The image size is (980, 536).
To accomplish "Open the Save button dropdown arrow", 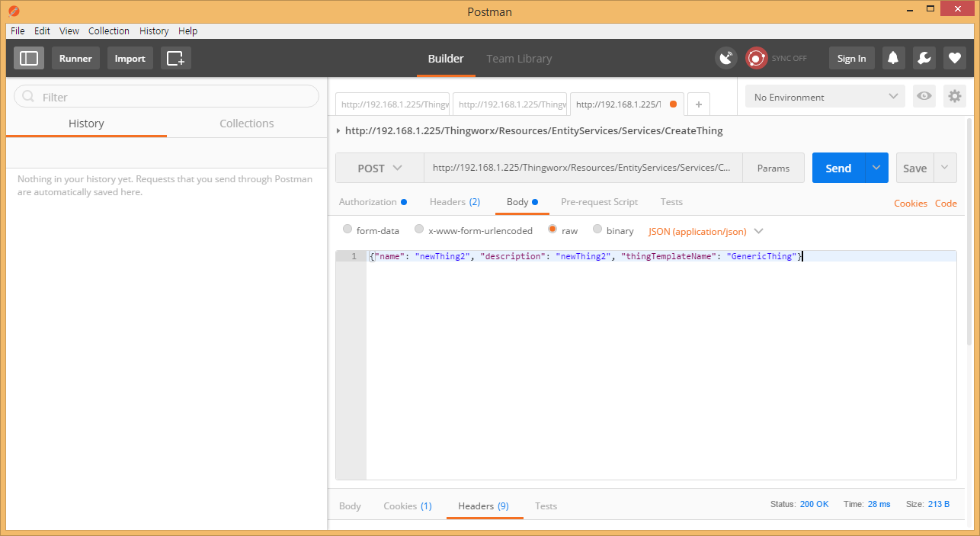I will [x=945, y=168].
